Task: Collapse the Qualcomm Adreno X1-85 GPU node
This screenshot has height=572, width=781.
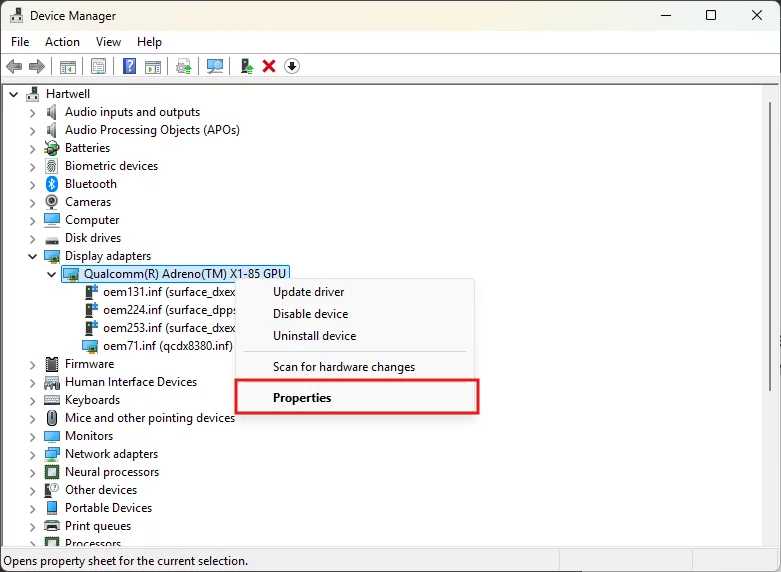Action: pyautogui.click(x=52, y=274)
